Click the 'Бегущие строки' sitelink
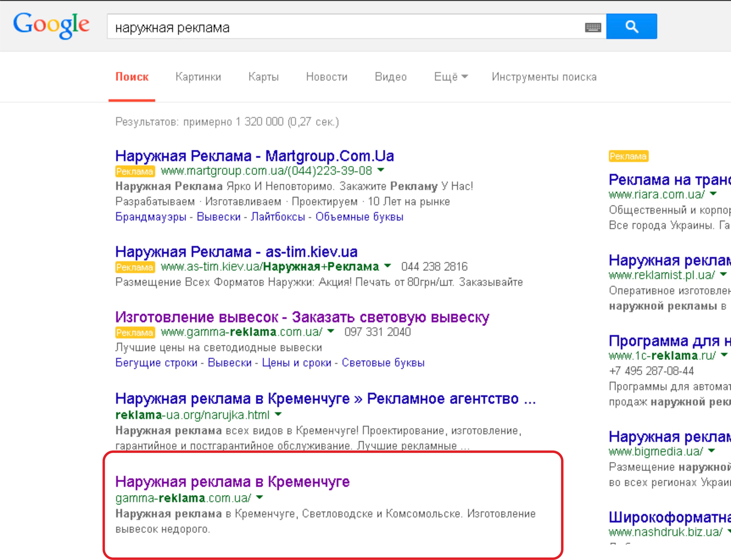 156,362
